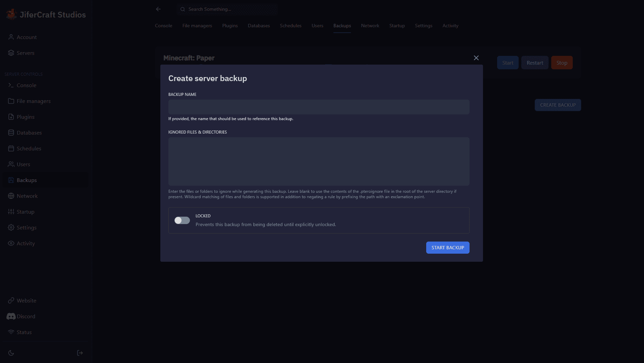This screenshot has width=644, height=363.
Task: Click the Network globe icon in sidebar
Action: coord(11,196)
